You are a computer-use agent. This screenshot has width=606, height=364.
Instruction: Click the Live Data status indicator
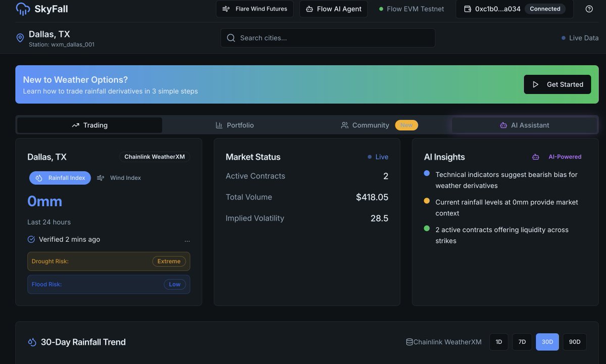point(580,38)
